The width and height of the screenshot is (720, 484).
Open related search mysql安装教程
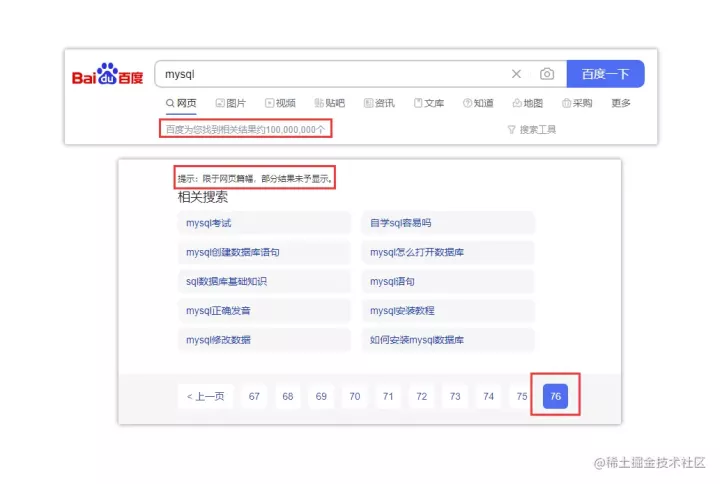pyautogui.click(x=448, y=310)
